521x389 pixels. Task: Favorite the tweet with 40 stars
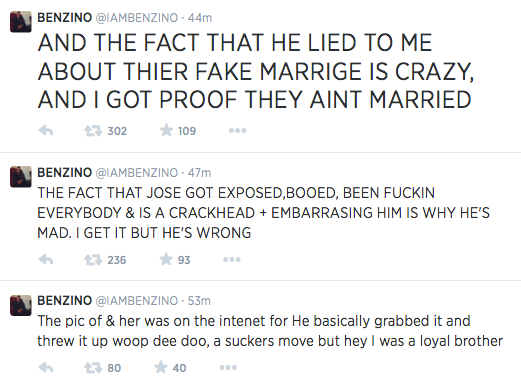[x=161, y=367]
